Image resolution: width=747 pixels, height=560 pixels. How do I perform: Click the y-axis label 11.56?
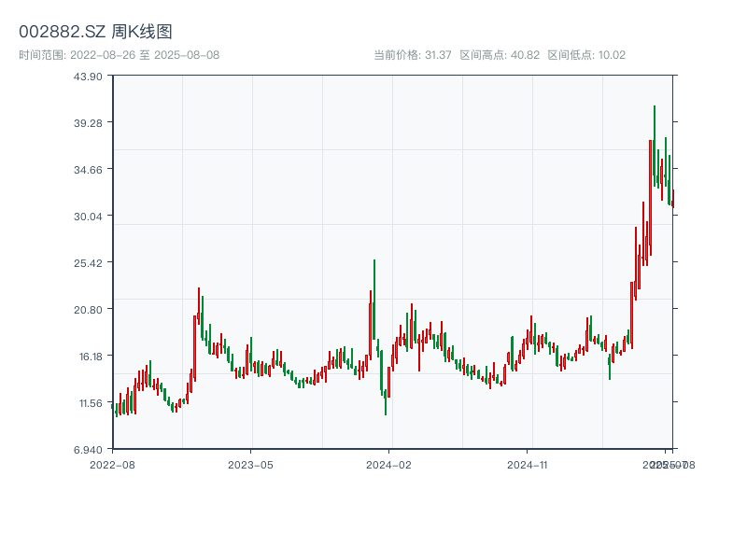91,403
